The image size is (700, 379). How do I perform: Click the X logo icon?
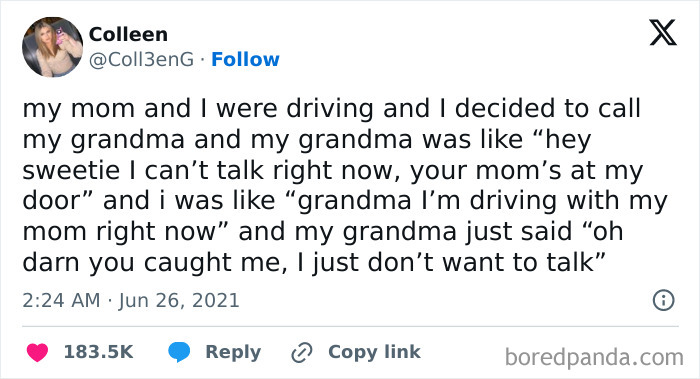663,33
